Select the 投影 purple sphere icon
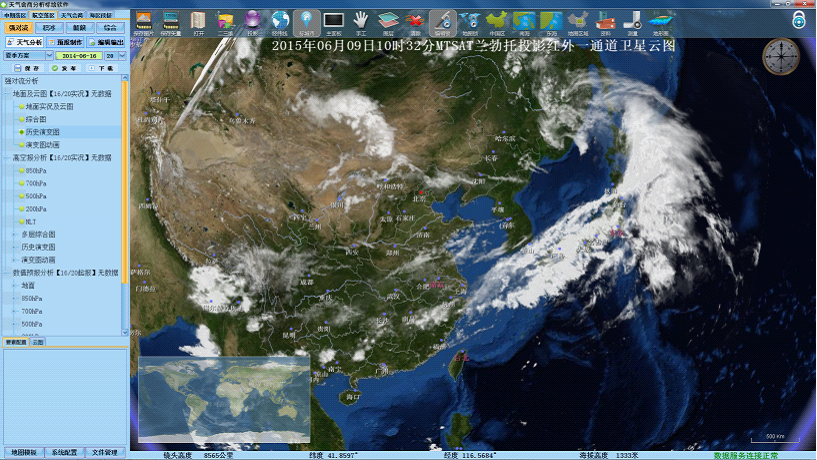This screenshot has height=460, width=817. pyautogui.click(x=253, y=23)
